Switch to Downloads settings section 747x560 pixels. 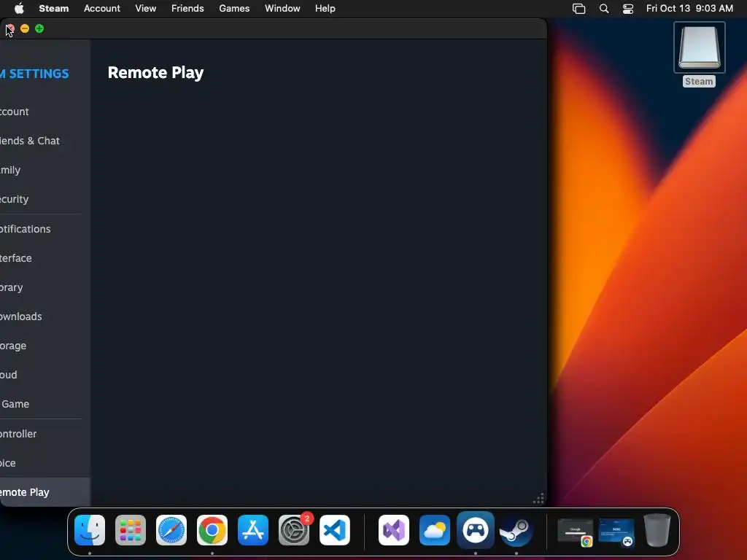[43, 316]
